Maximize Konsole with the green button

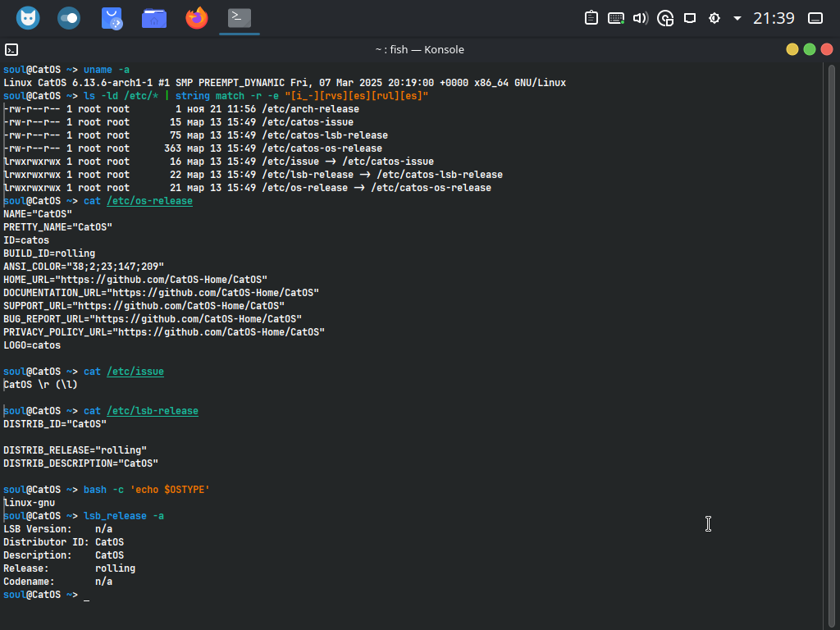810,49
